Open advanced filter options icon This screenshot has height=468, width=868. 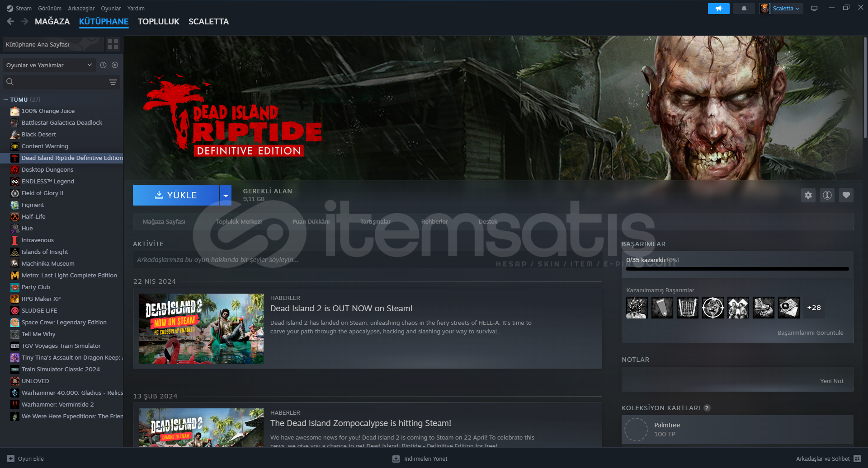[113, 82]
